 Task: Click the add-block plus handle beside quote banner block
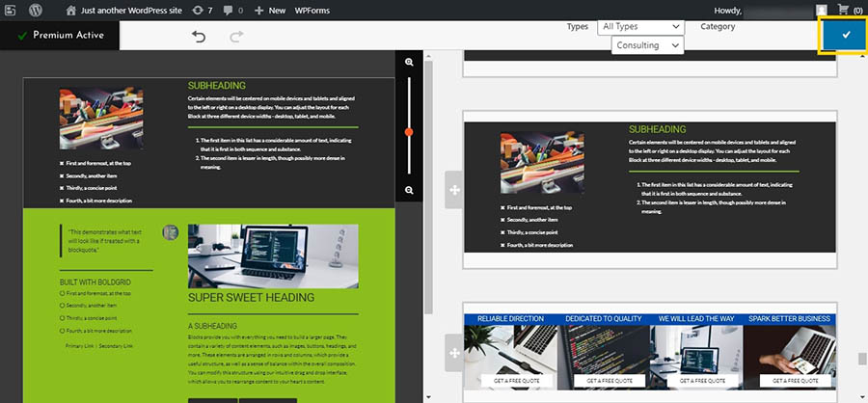(453, 354)
